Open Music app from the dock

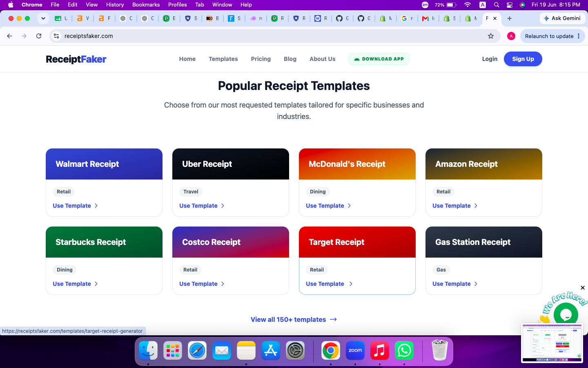click(380, 350)
